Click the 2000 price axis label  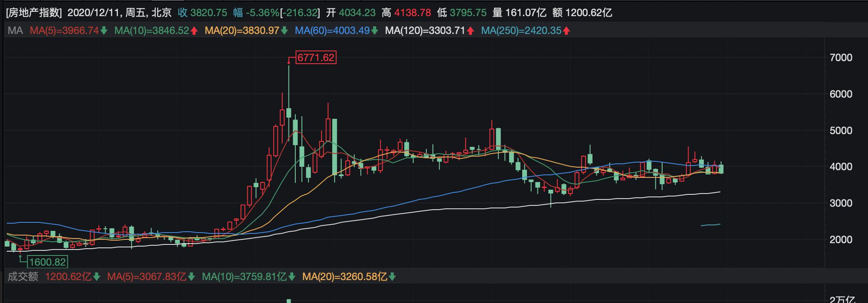pyautogui.click(x=841, y=240)
